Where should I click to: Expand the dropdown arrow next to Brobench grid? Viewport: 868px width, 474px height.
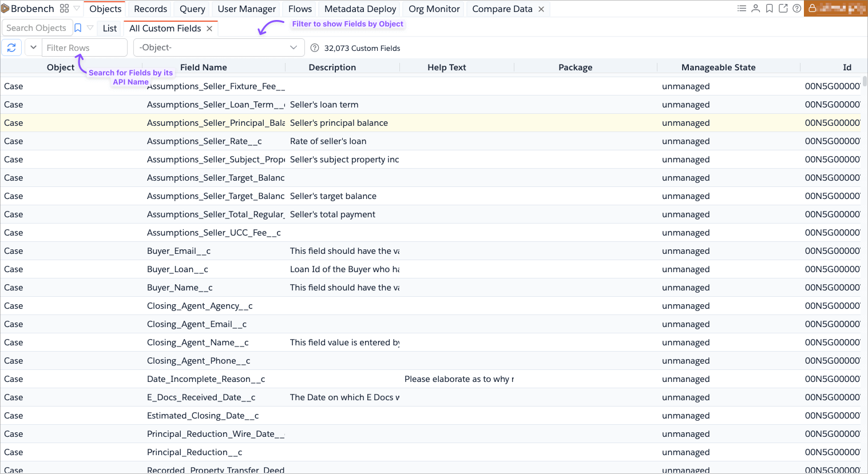point(77,9)
